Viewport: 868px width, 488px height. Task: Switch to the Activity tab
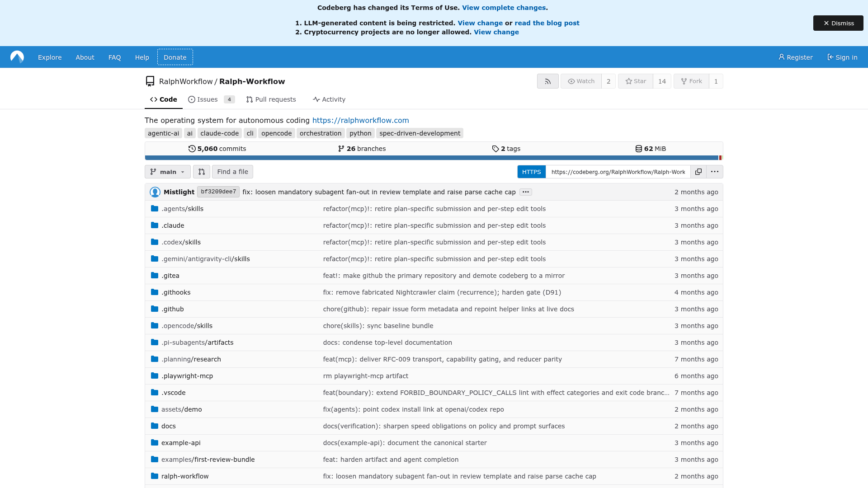point(329,99)
